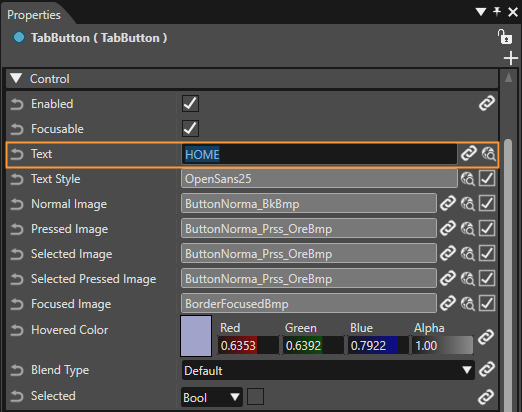Click the Red channel value slider
The height and width of the screenshot is (412, 522).
(x=248, y=345)
